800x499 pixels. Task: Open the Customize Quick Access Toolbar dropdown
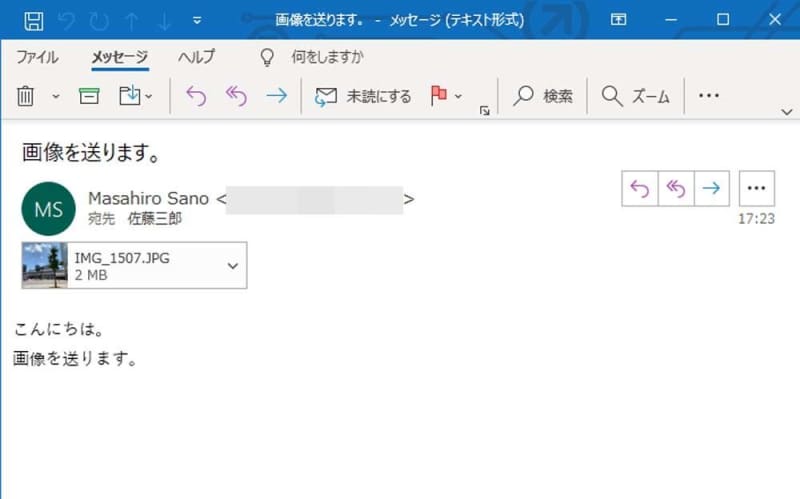coord(197,21)
